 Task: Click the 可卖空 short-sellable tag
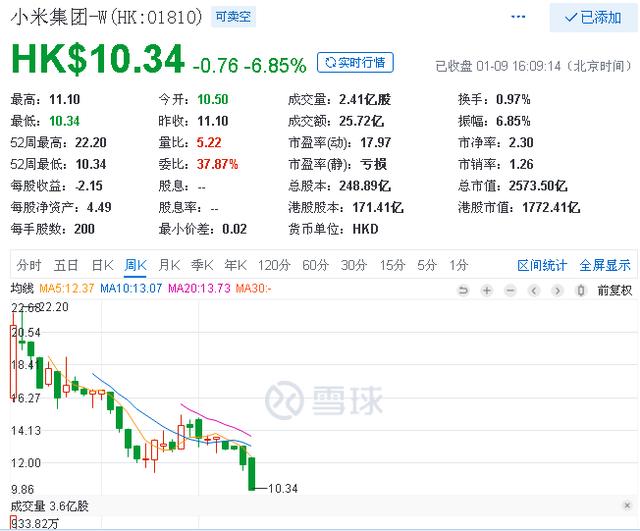pos(233,17)
